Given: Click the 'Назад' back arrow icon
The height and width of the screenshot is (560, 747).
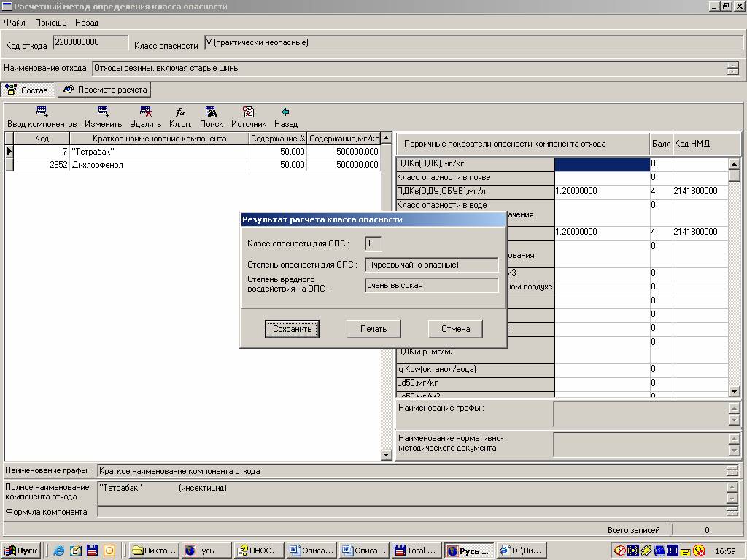Looking at the screenshot, I should tap(285, 112).
